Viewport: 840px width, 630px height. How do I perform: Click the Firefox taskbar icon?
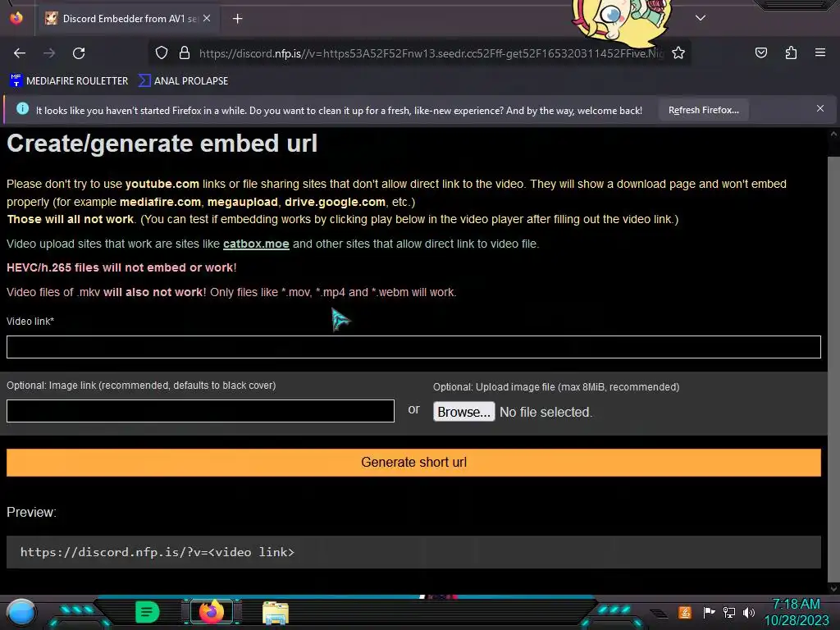click(x=211, y=612)
